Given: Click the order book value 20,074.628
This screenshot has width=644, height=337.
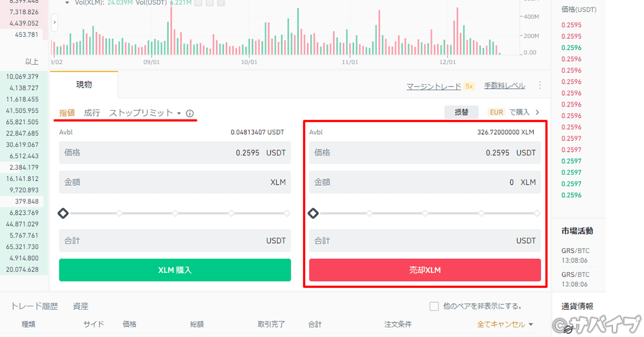Looking at the screenshot, I should (x=22, y=269).
